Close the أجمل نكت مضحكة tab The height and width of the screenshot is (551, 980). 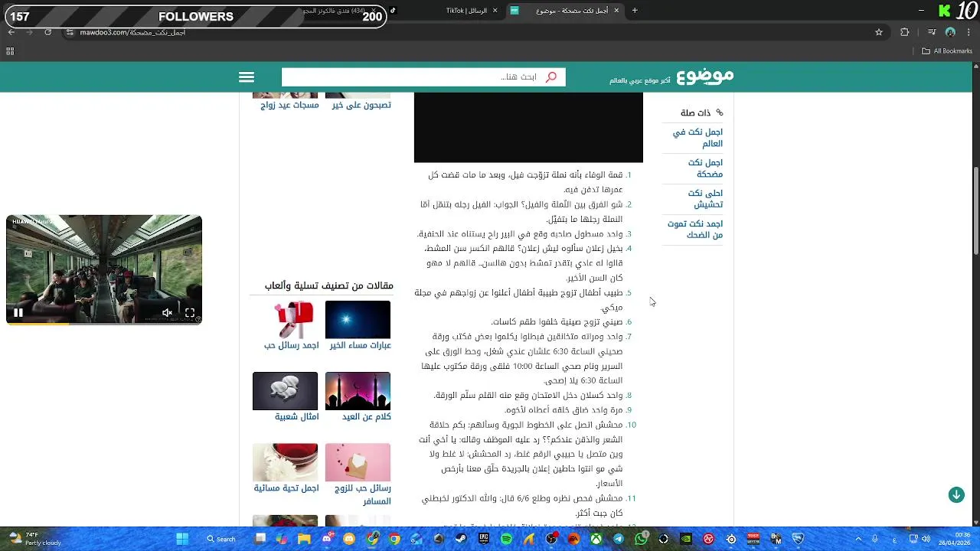pos(616,11)
